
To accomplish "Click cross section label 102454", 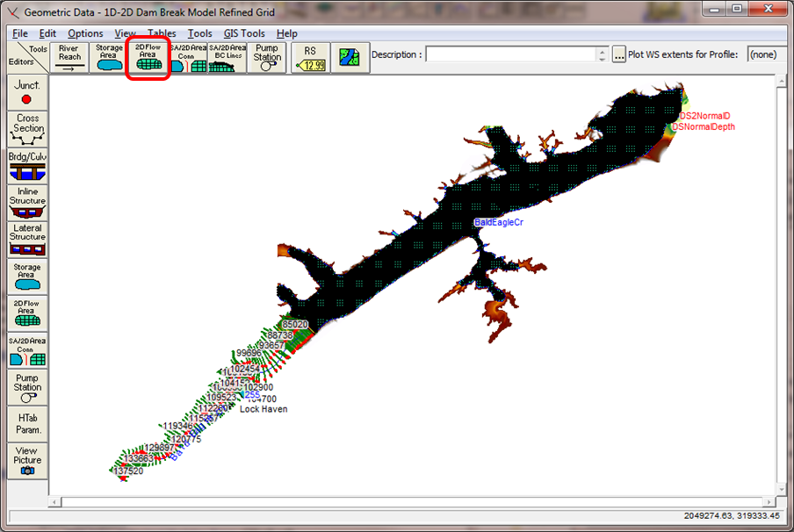I will 245,369.
